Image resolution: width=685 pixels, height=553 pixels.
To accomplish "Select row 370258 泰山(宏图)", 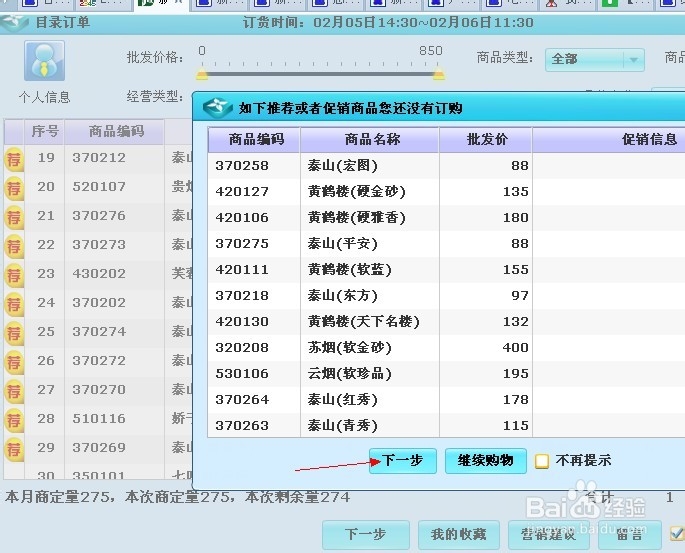I will click(446, 166).
